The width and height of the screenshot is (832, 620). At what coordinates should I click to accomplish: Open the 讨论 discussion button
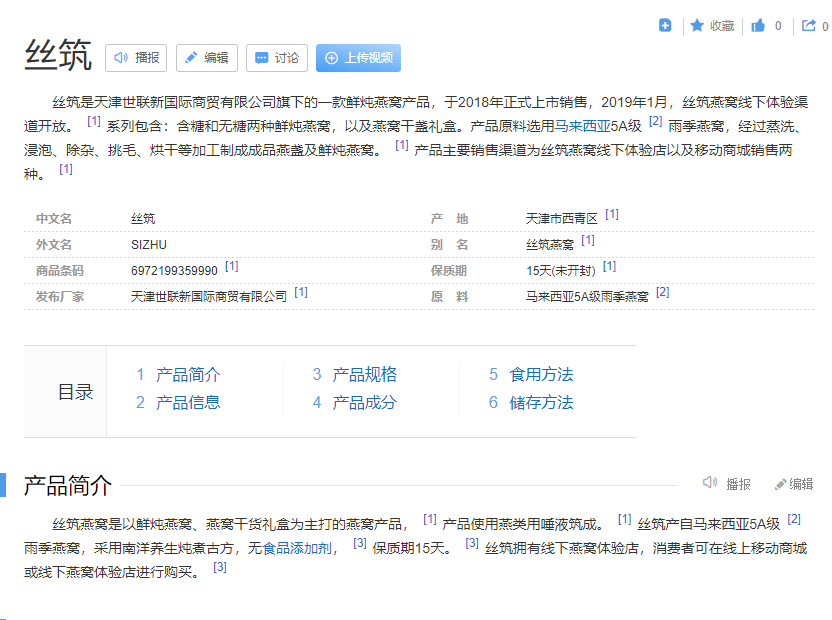(277, 58)
